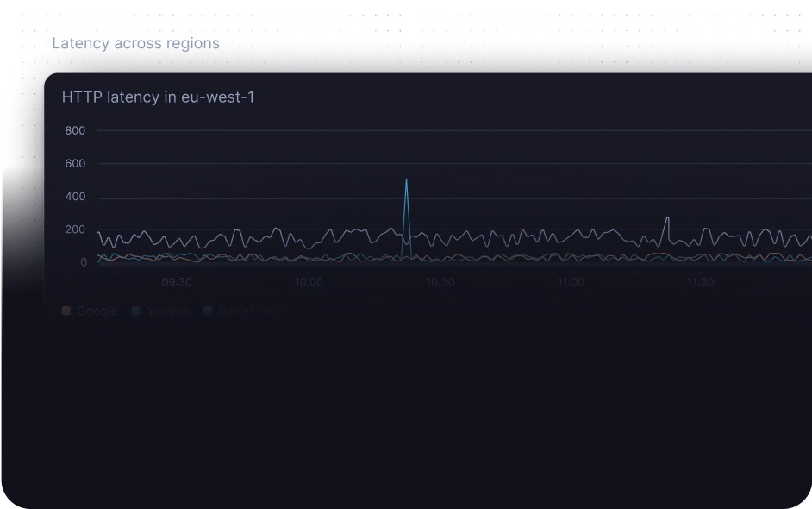Click the 200 y-axis value
Screen dimensions: 812x509
(76, 229)
